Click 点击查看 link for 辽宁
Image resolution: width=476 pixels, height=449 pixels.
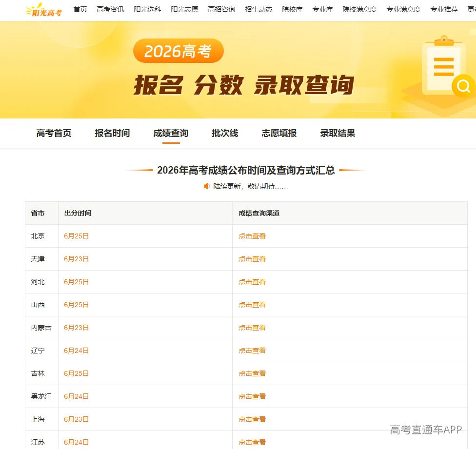(x=252, y=351)
